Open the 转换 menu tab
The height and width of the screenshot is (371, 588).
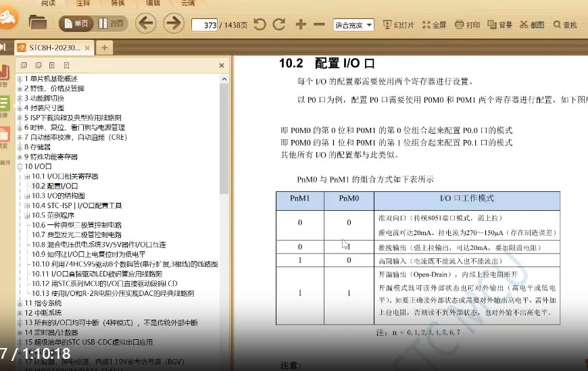[x=118, y=3]
